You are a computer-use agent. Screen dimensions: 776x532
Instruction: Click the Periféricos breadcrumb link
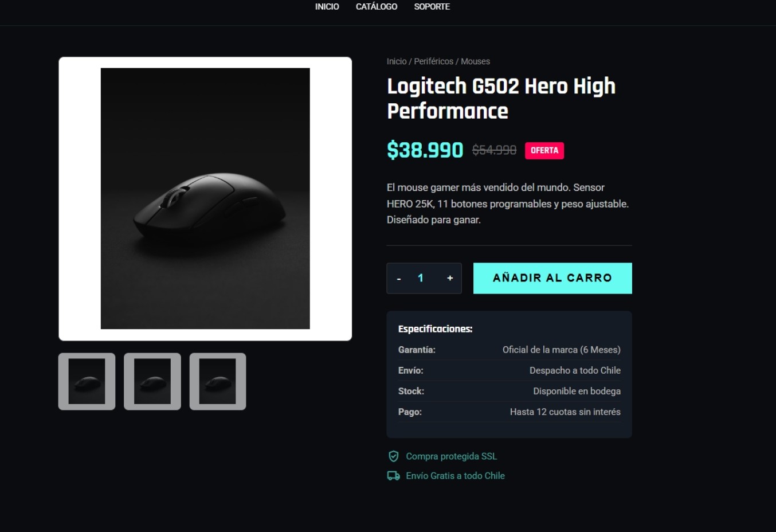click(x=433, y=61)
